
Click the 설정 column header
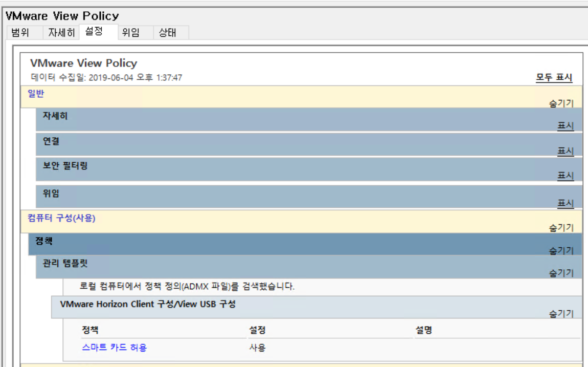point(257,330)
